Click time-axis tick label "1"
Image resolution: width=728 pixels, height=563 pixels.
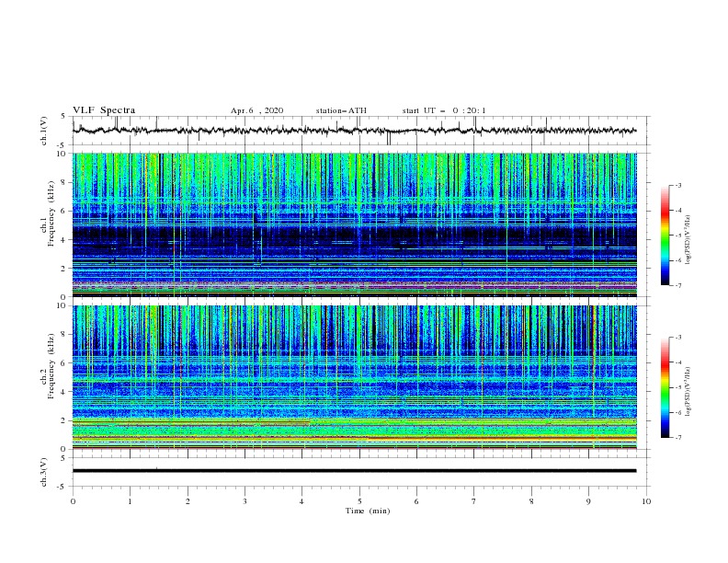(x=130, y=501)
